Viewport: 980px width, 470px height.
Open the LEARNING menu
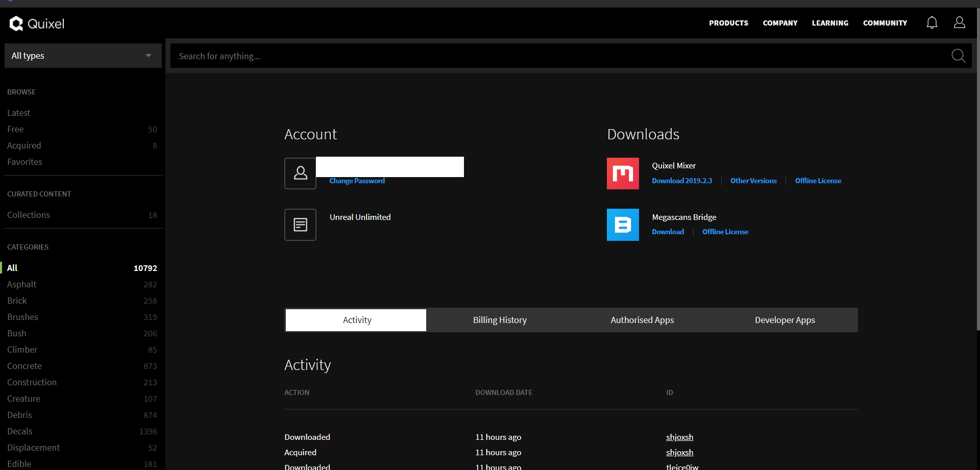tap(830, 23)
